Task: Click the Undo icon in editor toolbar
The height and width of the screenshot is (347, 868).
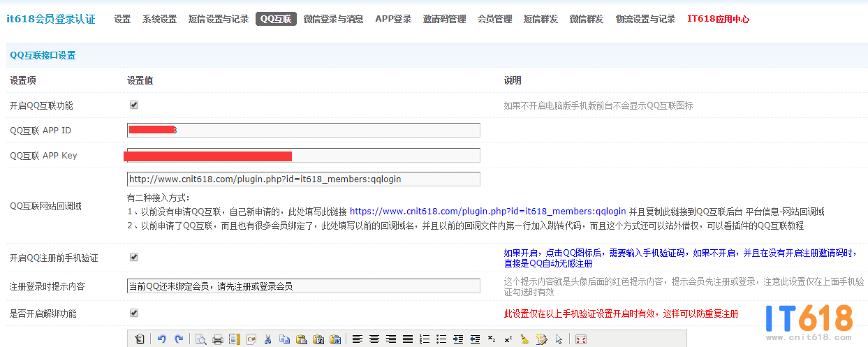Action: 161,339
